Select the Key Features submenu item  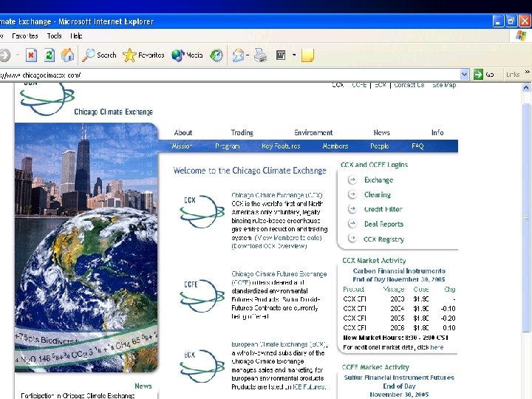click(x=281, y=146)
